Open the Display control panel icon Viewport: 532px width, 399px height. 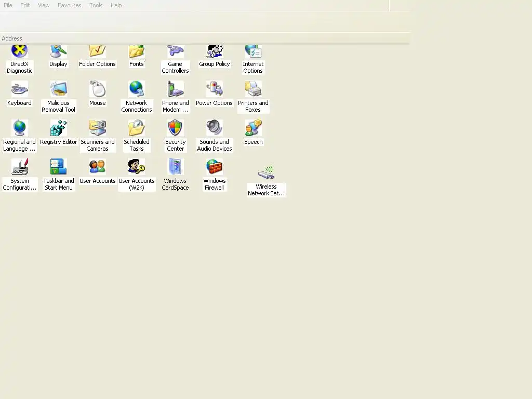[x=58, y=51]
